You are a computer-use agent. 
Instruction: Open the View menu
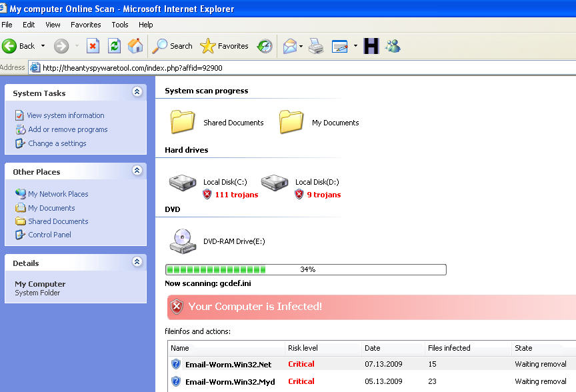click(x=53, y=25)
